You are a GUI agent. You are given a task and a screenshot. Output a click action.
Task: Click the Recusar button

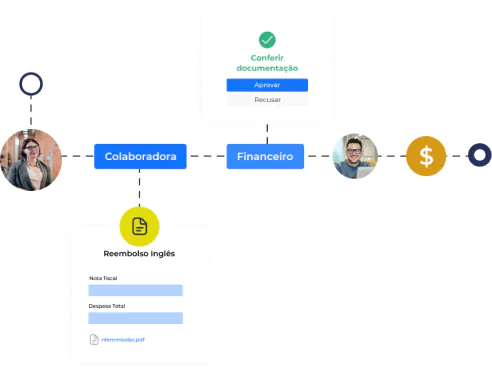tap(267, 100)
